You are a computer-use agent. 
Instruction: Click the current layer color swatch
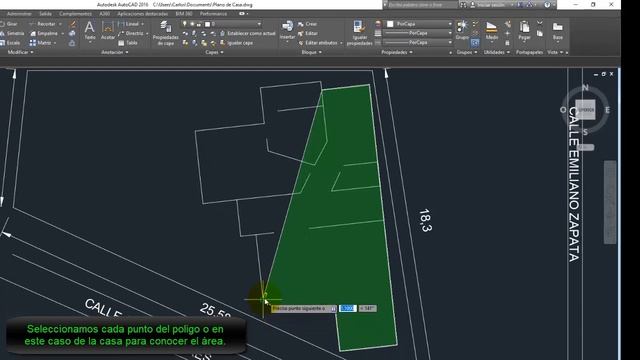tap(207, 24)
